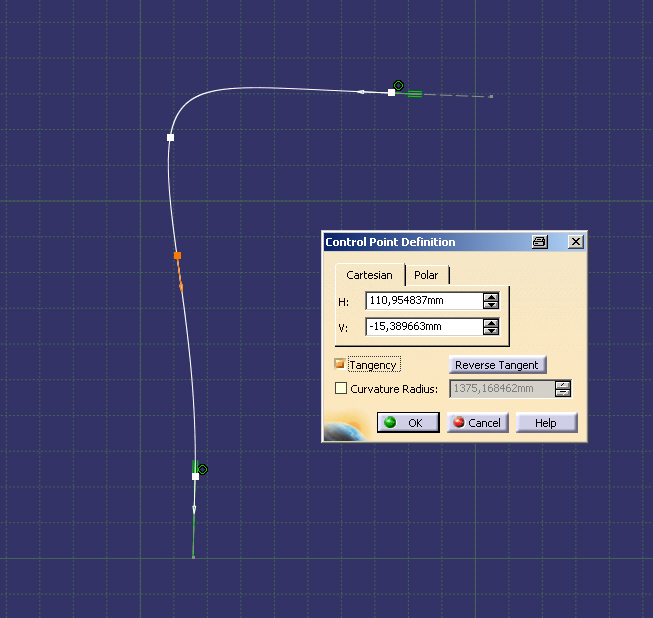The width and height of the screenshot is (653, 618).
Task: Click the H coordinate input field
Action: click(x=424, y=301)
